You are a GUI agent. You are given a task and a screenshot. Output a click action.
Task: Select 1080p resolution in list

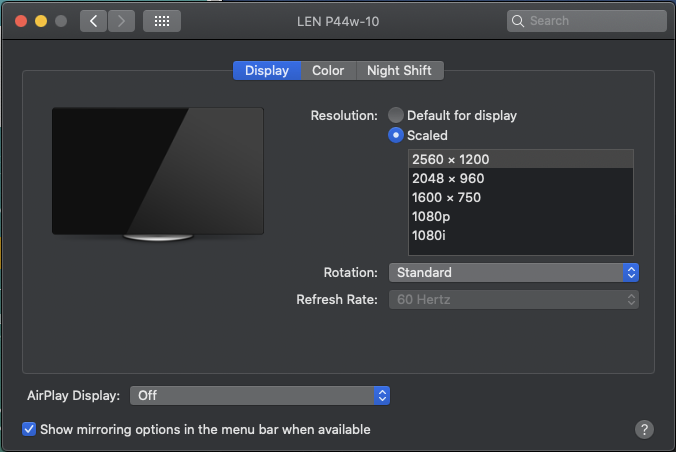429,216
